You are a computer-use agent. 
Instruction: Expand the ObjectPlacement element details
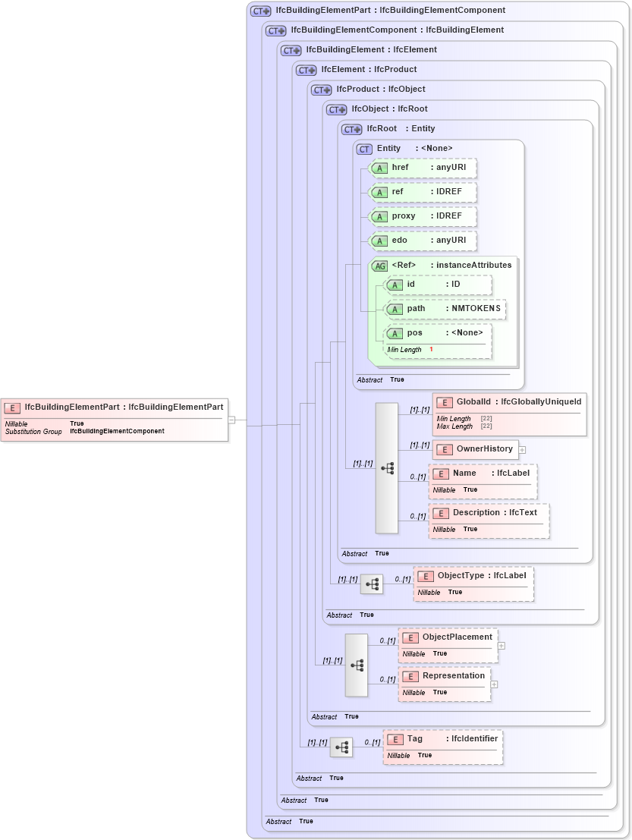pos(501,644)
